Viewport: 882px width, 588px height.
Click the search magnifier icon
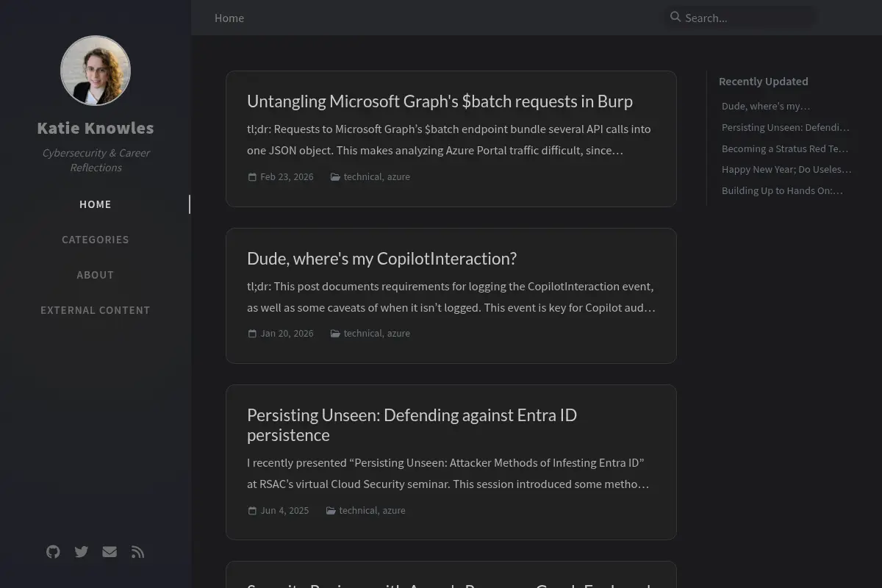(x=675, y=17)
